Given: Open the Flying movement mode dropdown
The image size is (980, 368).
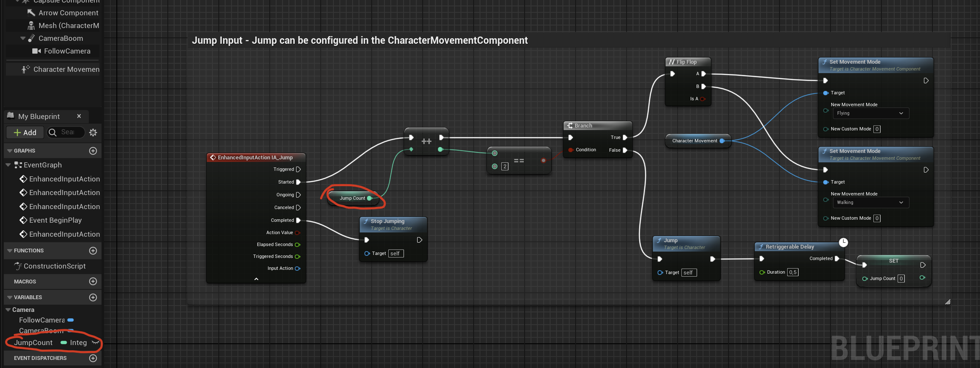Looking at the screenshot, I should [x=870, y=113].
